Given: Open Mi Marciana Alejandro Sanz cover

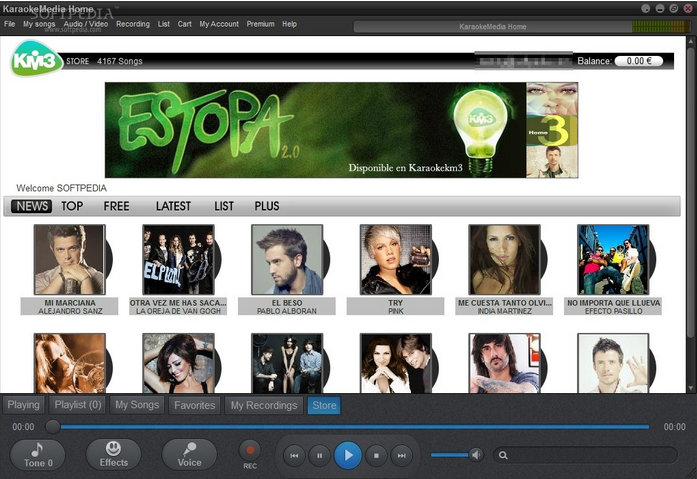Looking at the screenshot, I should point(70,259).
